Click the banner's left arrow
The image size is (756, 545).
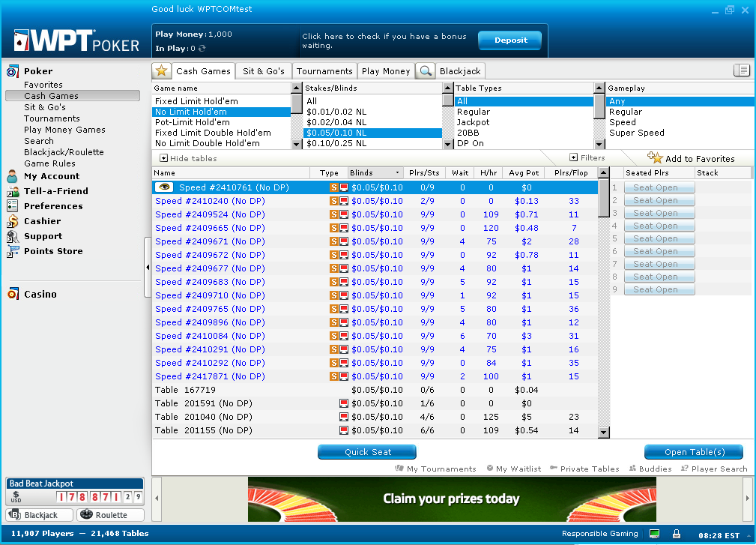tap(156, 499)
